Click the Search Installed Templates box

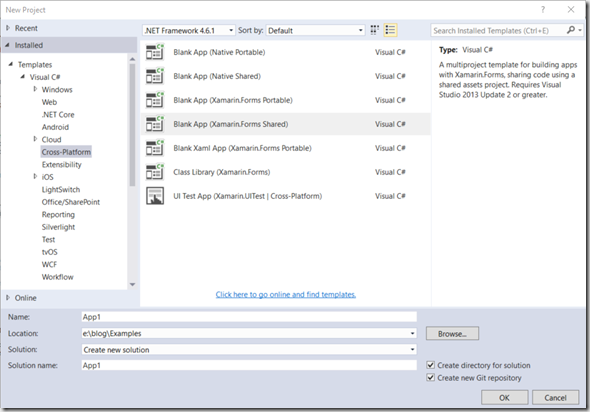[x=498, y=30]
